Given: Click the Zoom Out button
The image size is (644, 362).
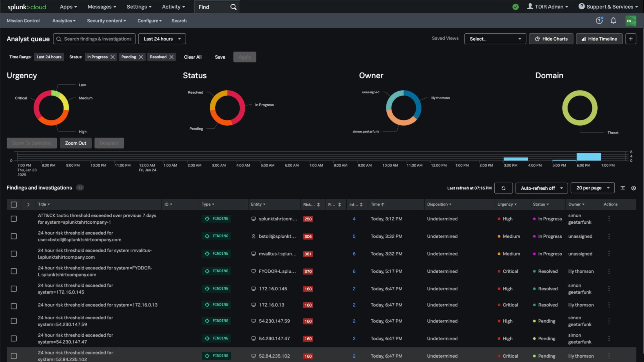Looking at the screenshot, I should point(75,143).
